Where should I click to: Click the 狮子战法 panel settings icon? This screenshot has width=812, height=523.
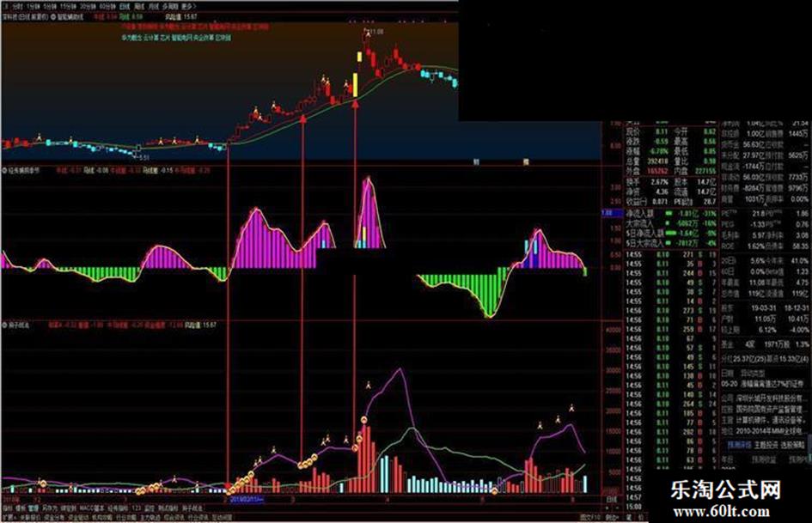[x=4, y=325]
